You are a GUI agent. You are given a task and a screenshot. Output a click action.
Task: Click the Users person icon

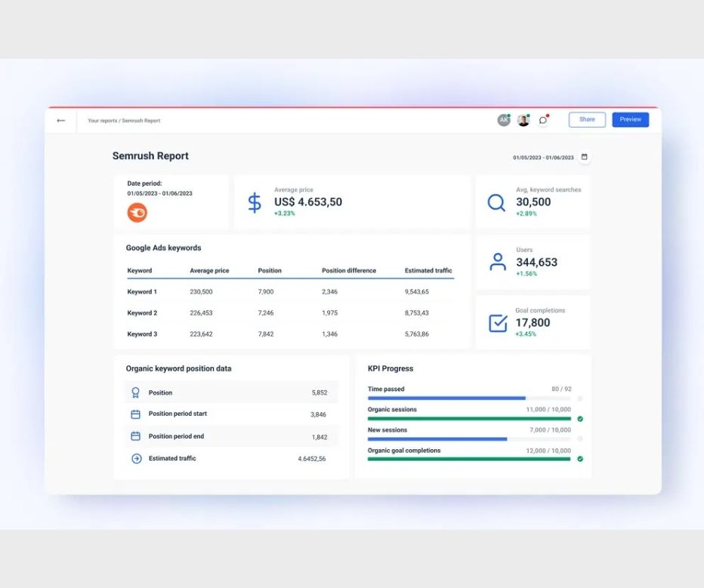coord(497,262)
